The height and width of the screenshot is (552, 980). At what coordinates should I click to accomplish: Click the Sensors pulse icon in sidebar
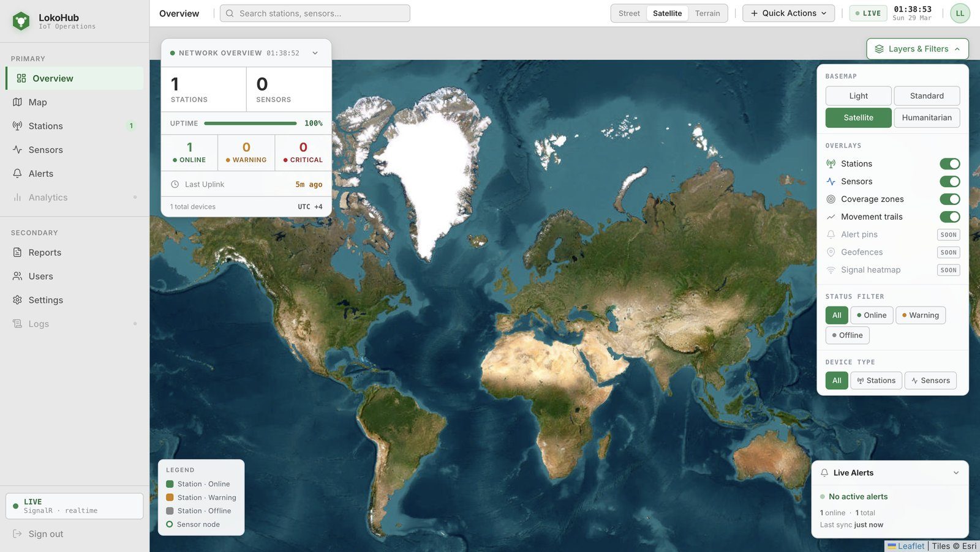pyautogui.click(x=17, y=150)
